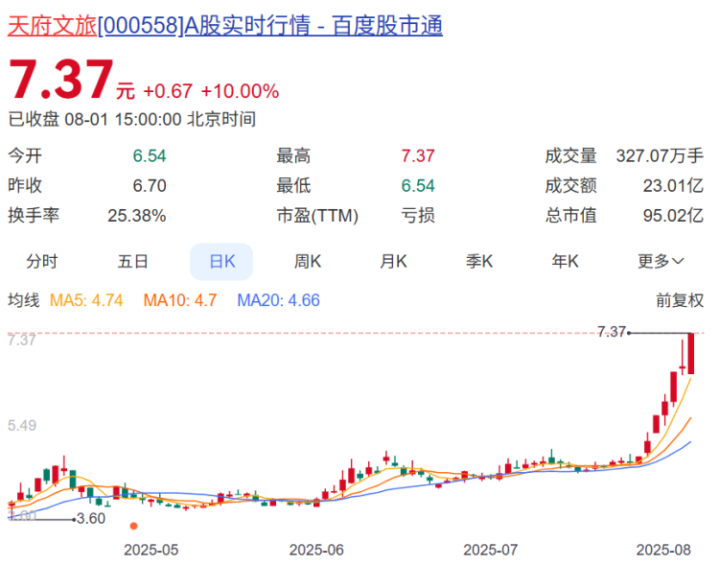Click the 5.49 price axis label
Viewport: 719px width, 565px height.
click(22, 426)
